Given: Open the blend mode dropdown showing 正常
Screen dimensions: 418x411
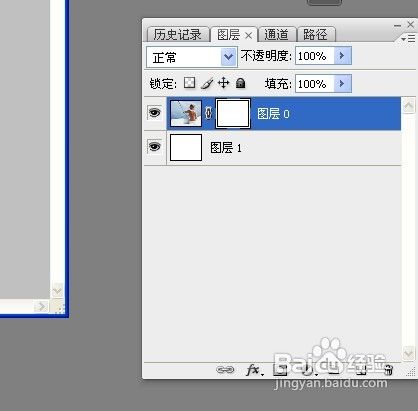Looking at the screenshot, I should (192, 57).
